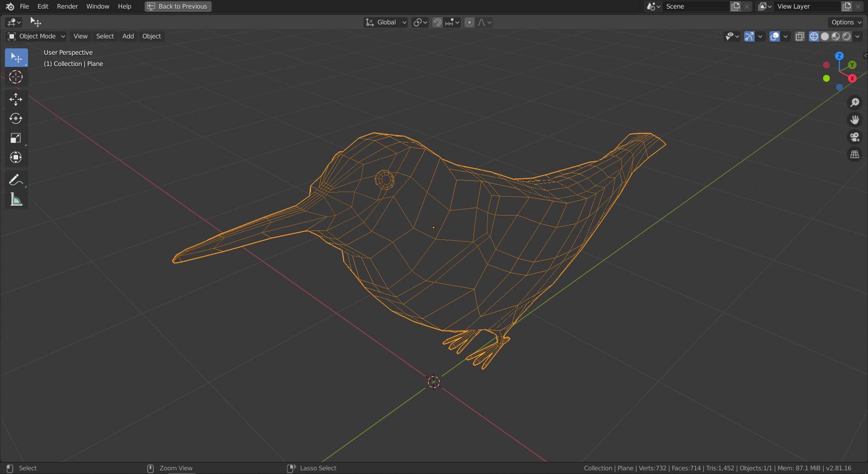Open the Add menu in the viewport header
The image size is (868, 474).
tap(128, 36)
